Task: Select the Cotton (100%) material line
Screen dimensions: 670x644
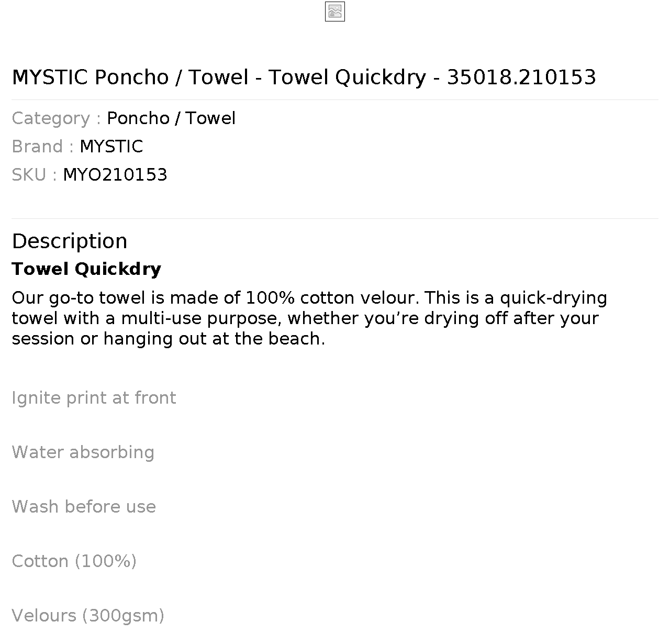Action: coord(74,561)
